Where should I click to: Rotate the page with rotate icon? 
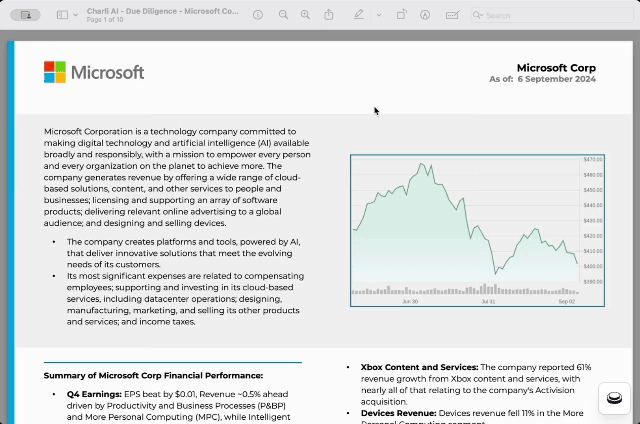point(401,15)
